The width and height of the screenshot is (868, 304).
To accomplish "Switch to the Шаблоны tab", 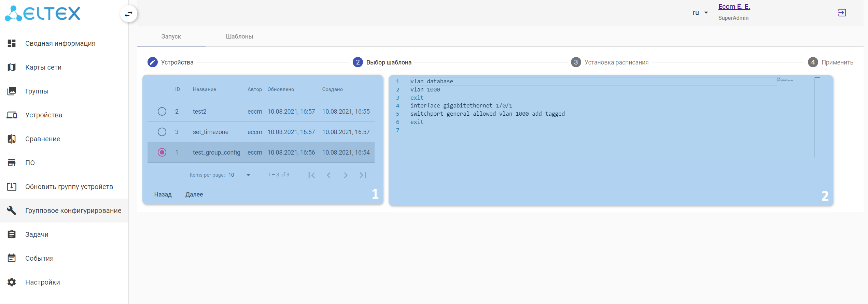I will [239, 37].
